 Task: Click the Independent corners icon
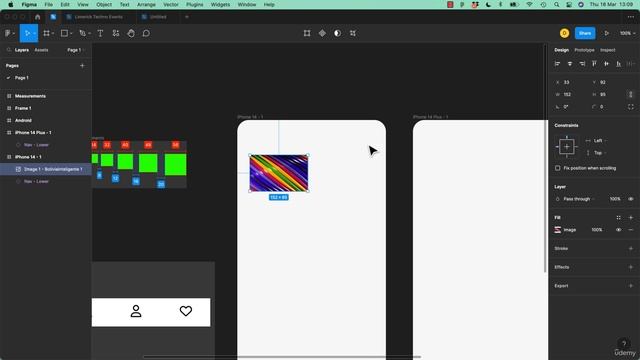(631, 107)
